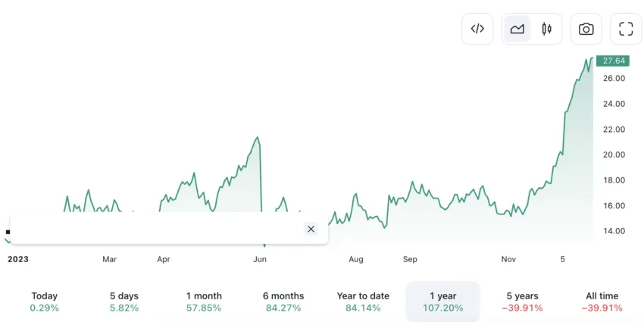Switch to area line chart view
The height and width of the screenshot is (322, 644).
click(517, 29)
